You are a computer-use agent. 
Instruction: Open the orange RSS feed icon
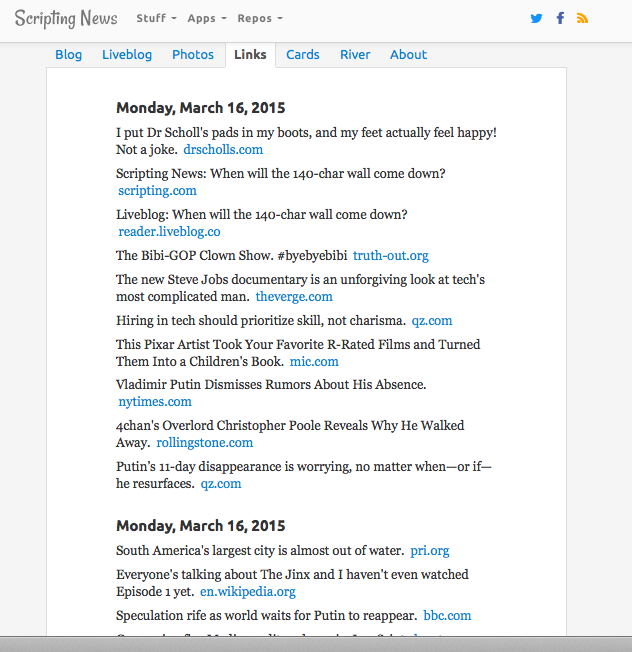(582, 18)
